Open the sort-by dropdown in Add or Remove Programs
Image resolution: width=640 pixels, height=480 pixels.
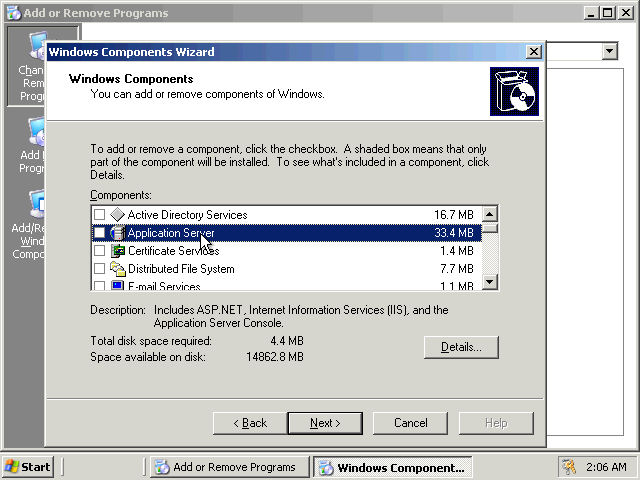coord(609,51)
